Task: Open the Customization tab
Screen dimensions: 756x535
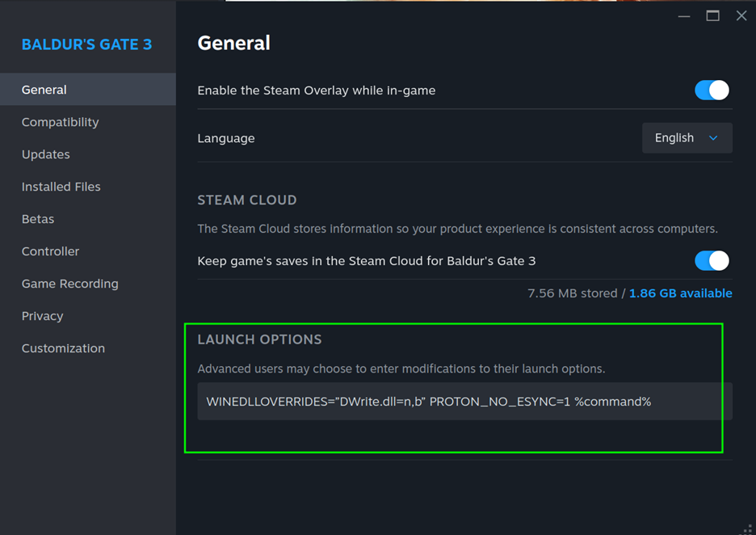Action: [x=64, y=348]
